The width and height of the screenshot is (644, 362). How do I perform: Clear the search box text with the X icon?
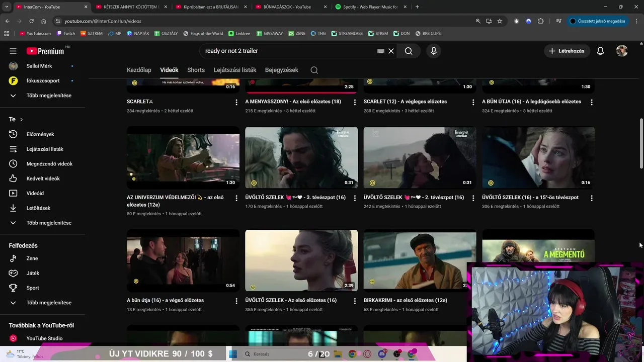[x=391, y=51]
